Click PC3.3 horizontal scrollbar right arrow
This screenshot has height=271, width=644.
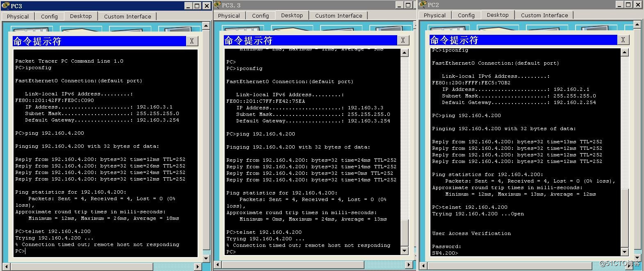click(x=410, y=265)
